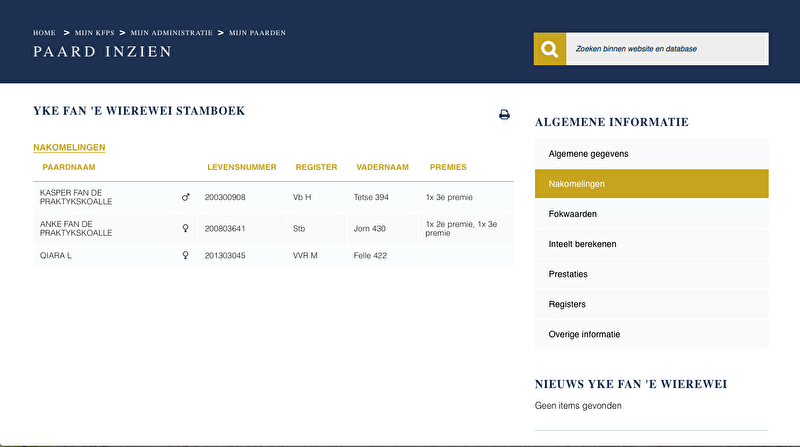Open Prestaties sidebar item
The width and height of the screenshot is (800, 447).
[652, 274]
